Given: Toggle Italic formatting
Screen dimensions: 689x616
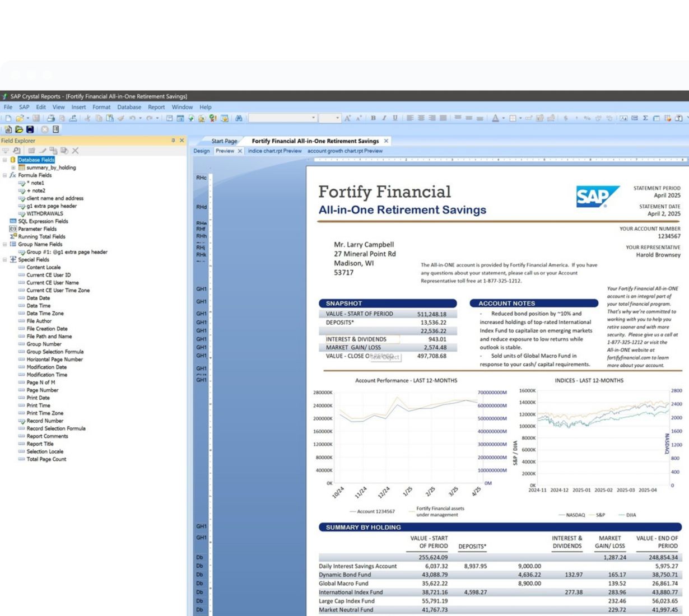Looking at the screenshot, I should click(384, 118).
